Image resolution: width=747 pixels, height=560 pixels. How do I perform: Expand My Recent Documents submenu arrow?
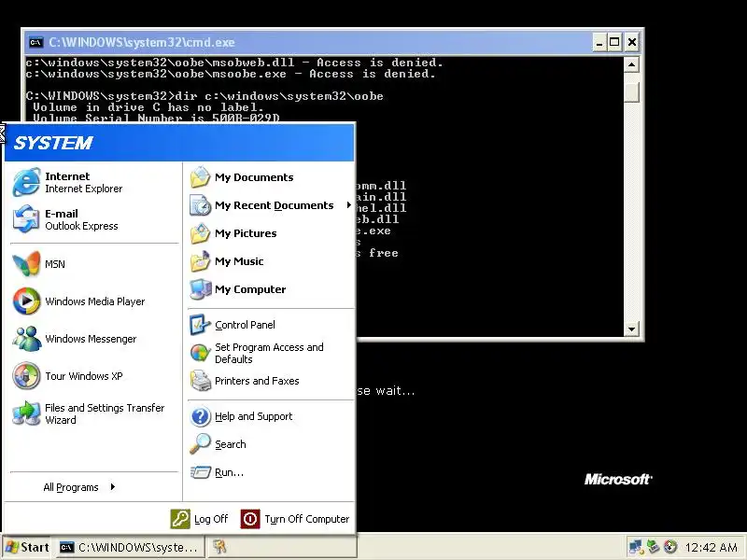[348, 205]
